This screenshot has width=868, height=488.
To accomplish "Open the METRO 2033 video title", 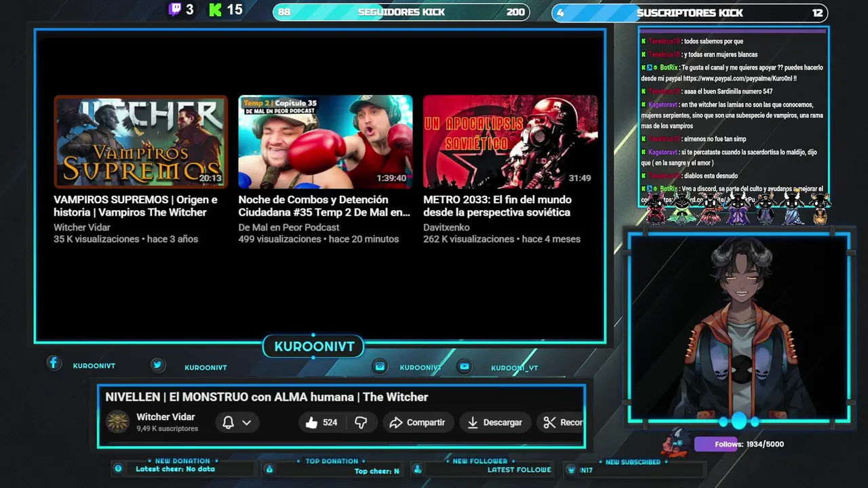I will click(497, 206).
